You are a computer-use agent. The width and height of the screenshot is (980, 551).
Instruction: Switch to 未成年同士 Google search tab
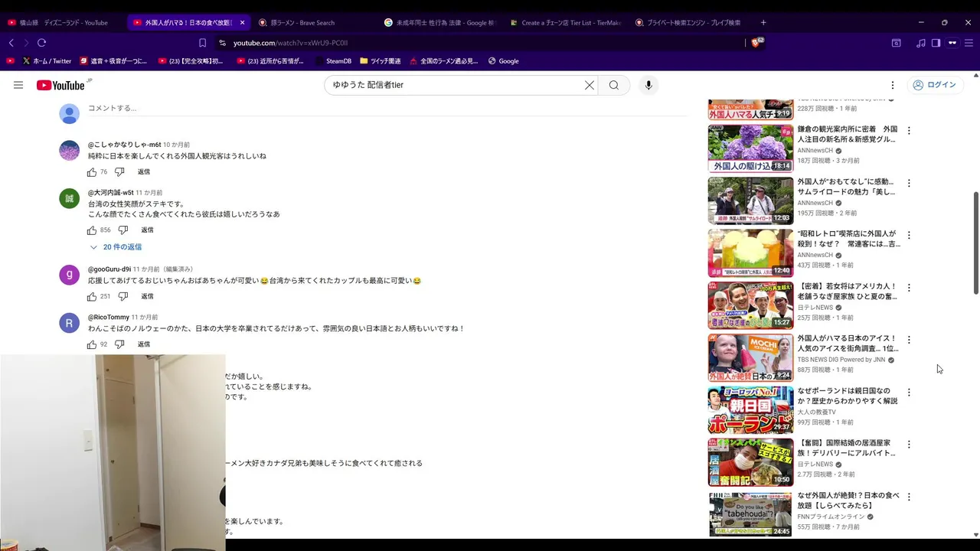[x=440, y=23]
